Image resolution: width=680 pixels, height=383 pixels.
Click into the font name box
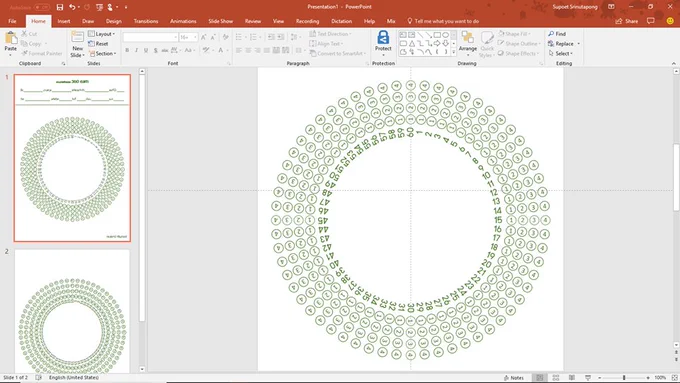pyautogui.click(x=150, y=37)
